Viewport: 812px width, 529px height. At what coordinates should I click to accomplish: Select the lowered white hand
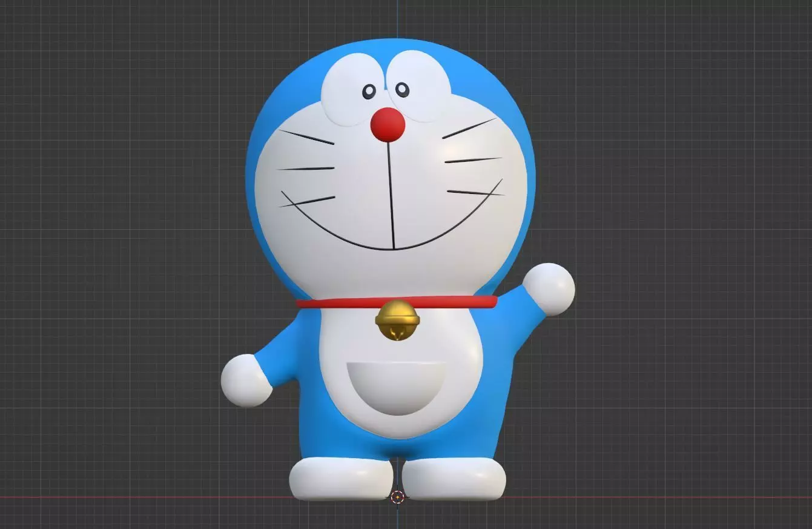tap(246, 381)
